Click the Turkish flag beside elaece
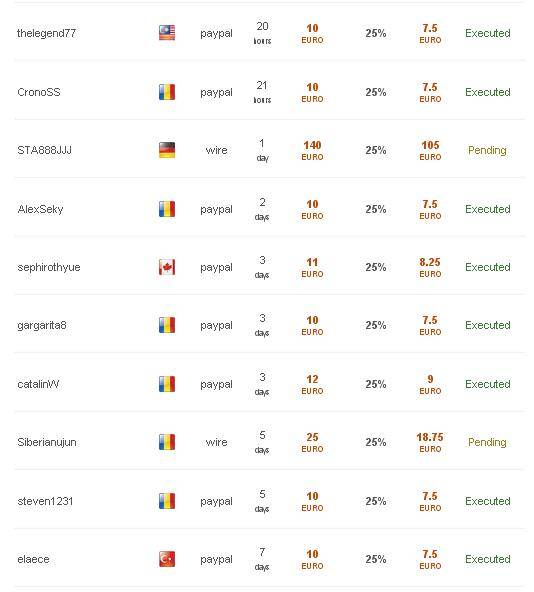The width and height of the screenshot is (534, 592). pos(167,559)
